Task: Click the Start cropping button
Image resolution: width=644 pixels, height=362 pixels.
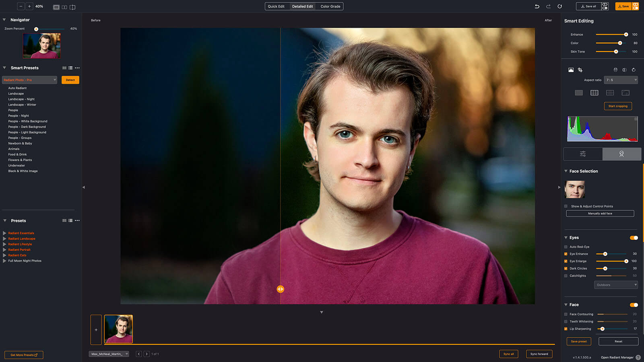Action: (618, 106)
